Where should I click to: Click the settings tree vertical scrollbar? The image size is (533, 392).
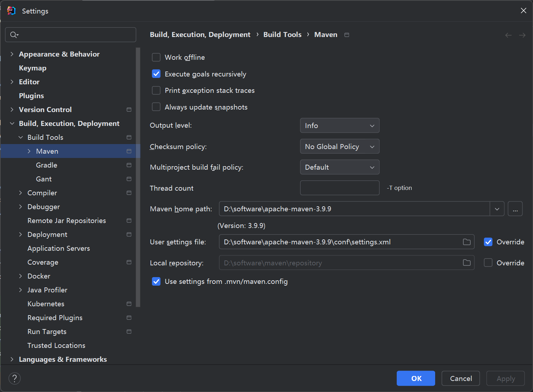pos(138,177)
